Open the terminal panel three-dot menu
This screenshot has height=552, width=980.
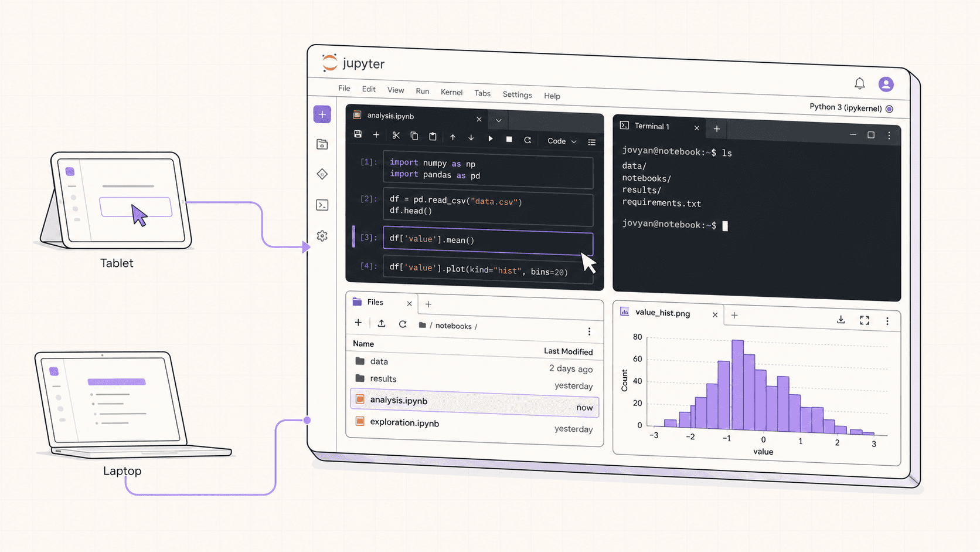click(889, 136)
